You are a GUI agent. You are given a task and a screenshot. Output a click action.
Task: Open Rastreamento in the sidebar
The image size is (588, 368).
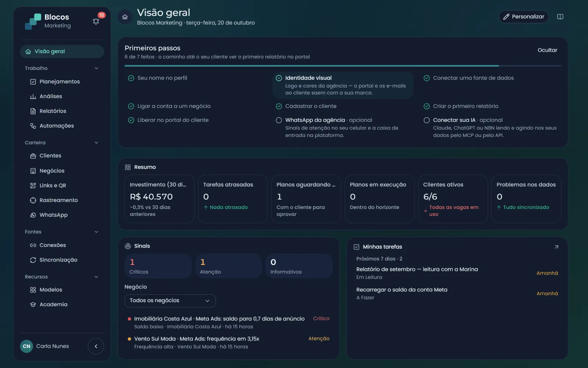tap(62, 200)
